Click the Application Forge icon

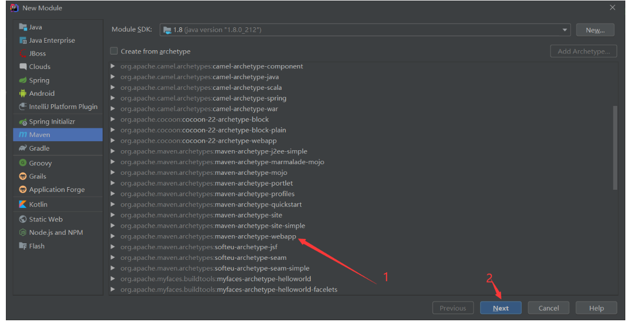23,189
